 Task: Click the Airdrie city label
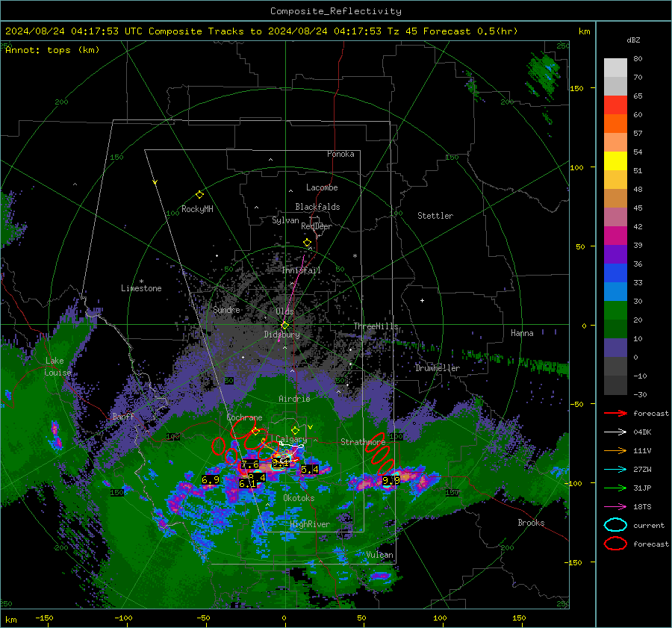point(294,399)
